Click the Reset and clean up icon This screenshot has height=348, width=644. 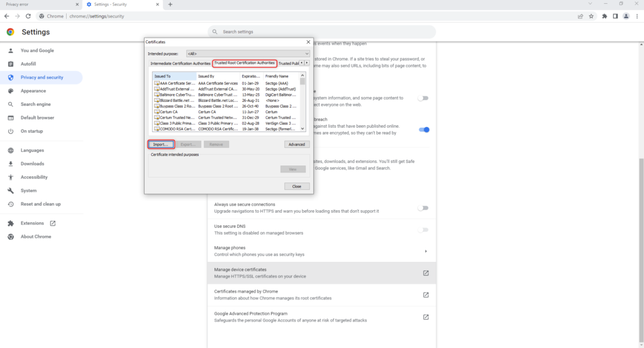[x=11, y=204]
